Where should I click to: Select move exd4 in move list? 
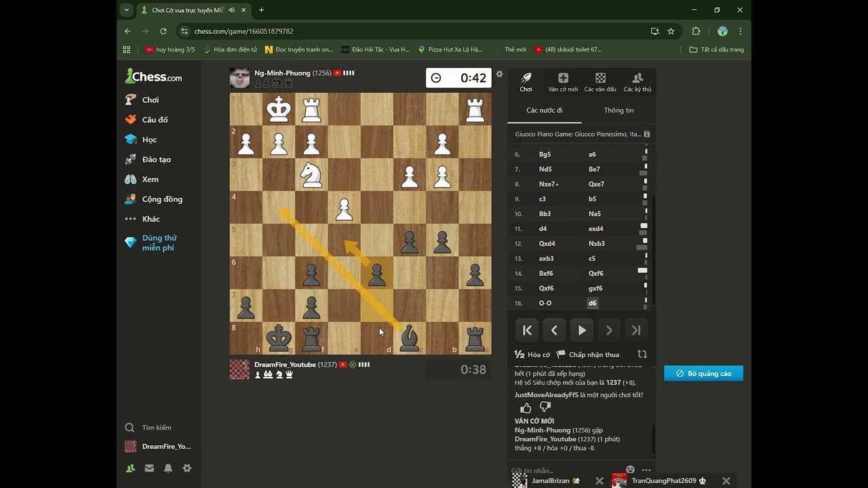pos(596,229)
